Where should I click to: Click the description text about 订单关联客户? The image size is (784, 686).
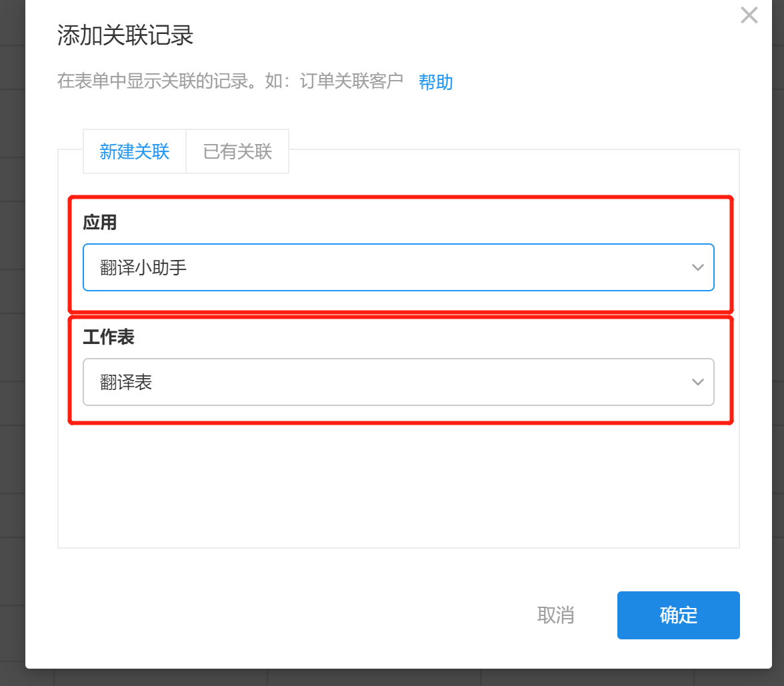230,82
